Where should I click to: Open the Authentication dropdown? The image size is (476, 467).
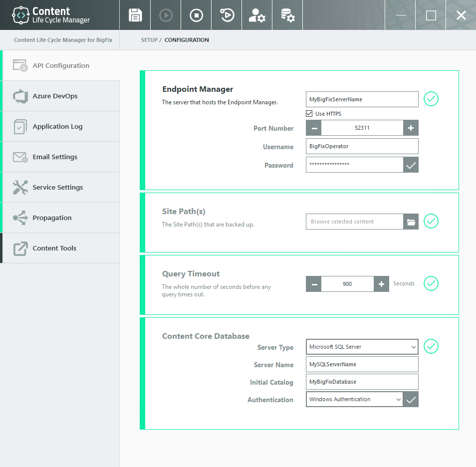tap(354, 399)
